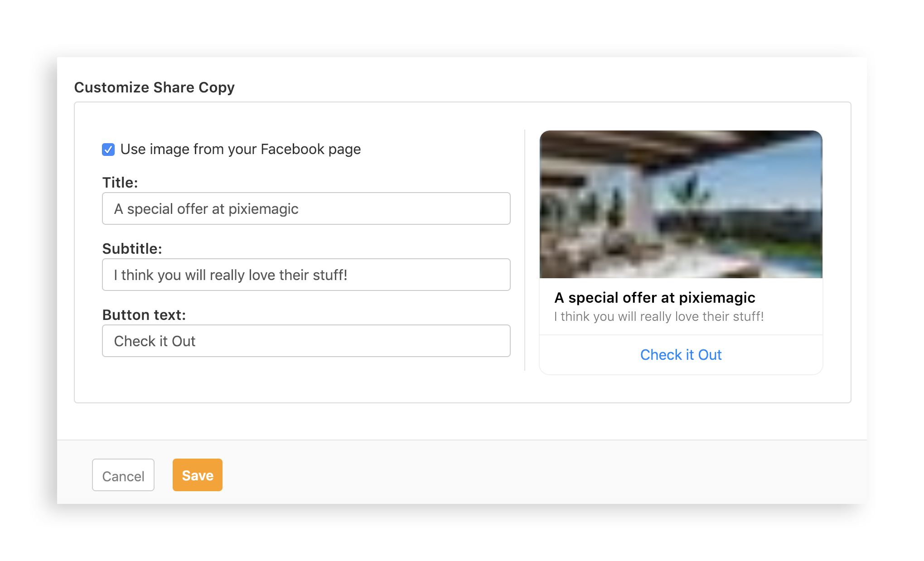Click the 'Subtitle:' field label
This screenshot has width=924, height=561.
(x=132, y=248)
